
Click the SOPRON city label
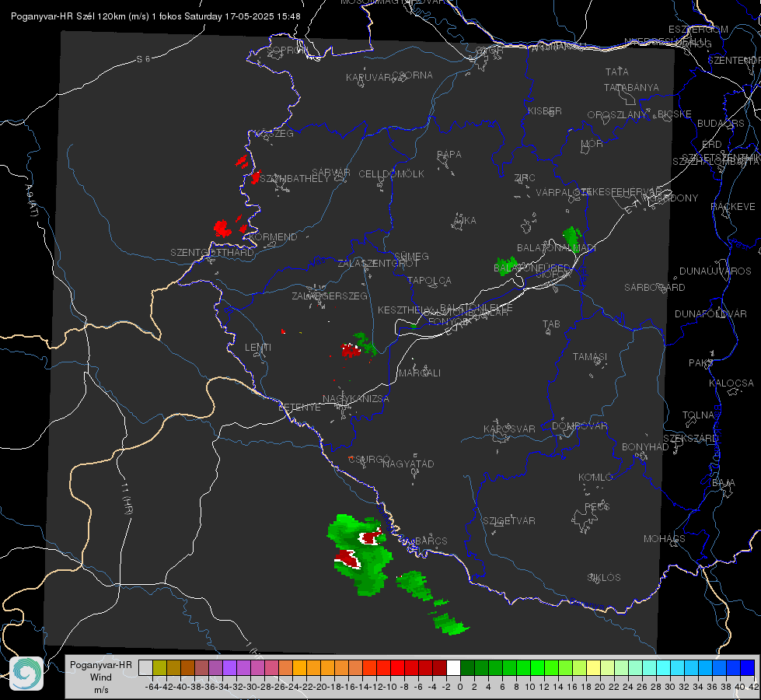286,50
